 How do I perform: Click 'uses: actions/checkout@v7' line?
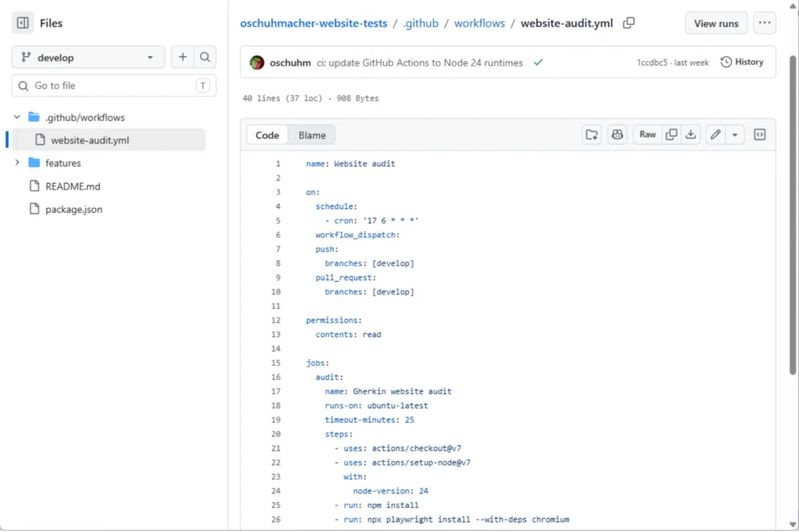coord(397,449)
